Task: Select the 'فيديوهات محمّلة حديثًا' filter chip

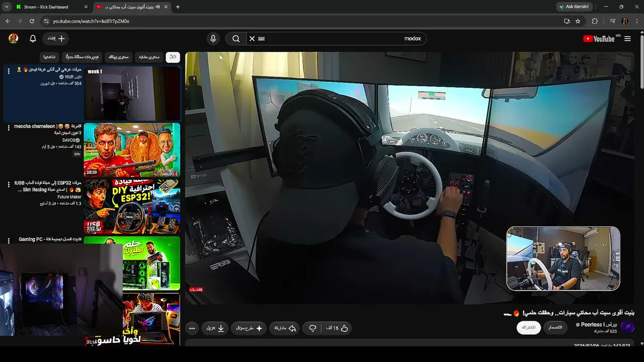Action: pos(83,57)
